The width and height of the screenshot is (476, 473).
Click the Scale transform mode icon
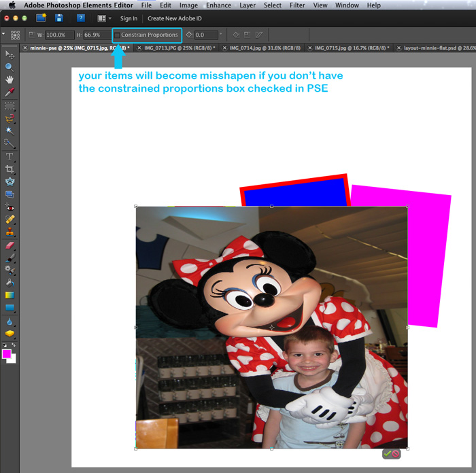(x=247, y=35)
